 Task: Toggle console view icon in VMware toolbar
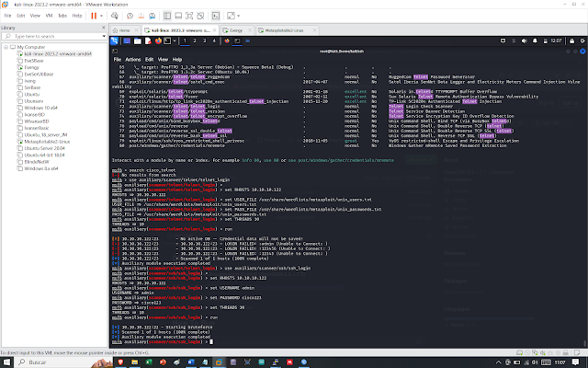point(216,16)
